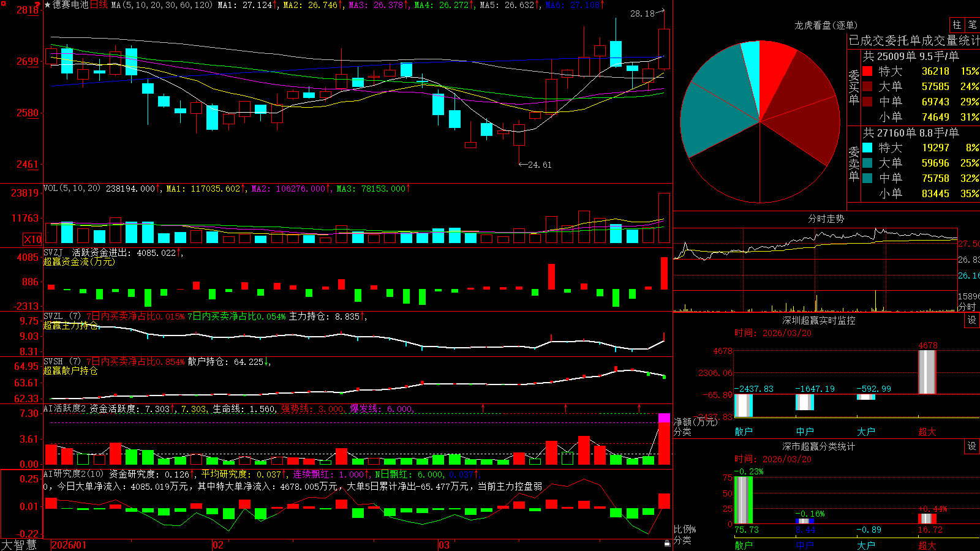
Task: Click the 爆发线: 6.000 label
Action: tap(382, 409)
